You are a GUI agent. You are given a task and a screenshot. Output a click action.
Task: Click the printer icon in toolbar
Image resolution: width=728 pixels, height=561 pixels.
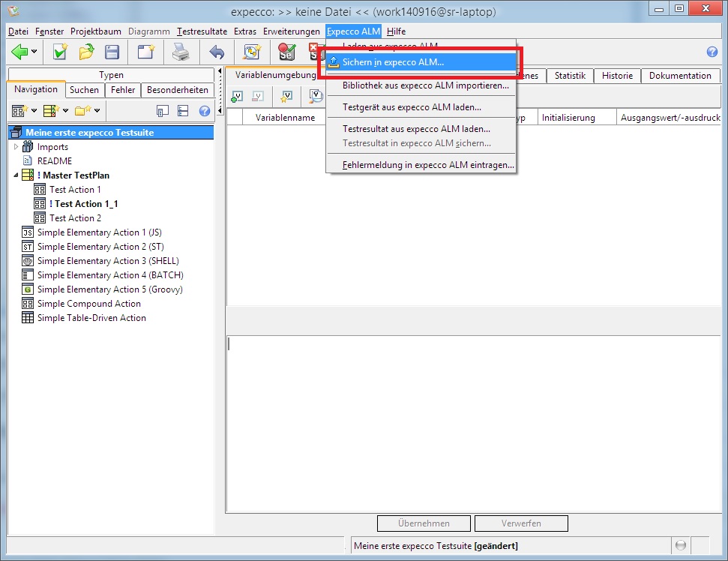click(181, 52)
